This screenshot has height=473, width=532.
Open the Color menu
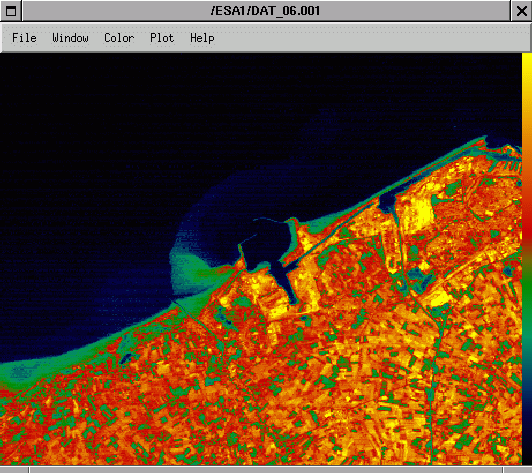[119, 38]
